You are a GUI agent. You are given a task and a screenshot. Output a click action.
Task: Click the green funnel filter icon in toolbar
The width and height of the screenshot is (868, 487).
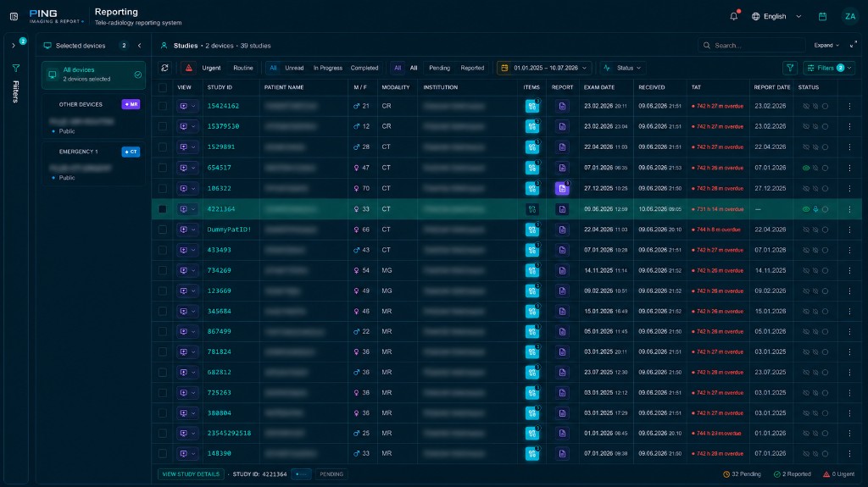(790, 68)
